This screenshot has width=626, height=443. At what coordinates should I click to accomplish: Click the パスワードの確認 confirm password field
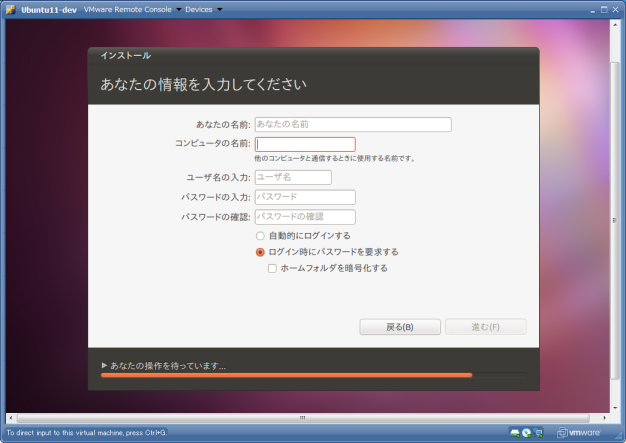coord(305,217)
